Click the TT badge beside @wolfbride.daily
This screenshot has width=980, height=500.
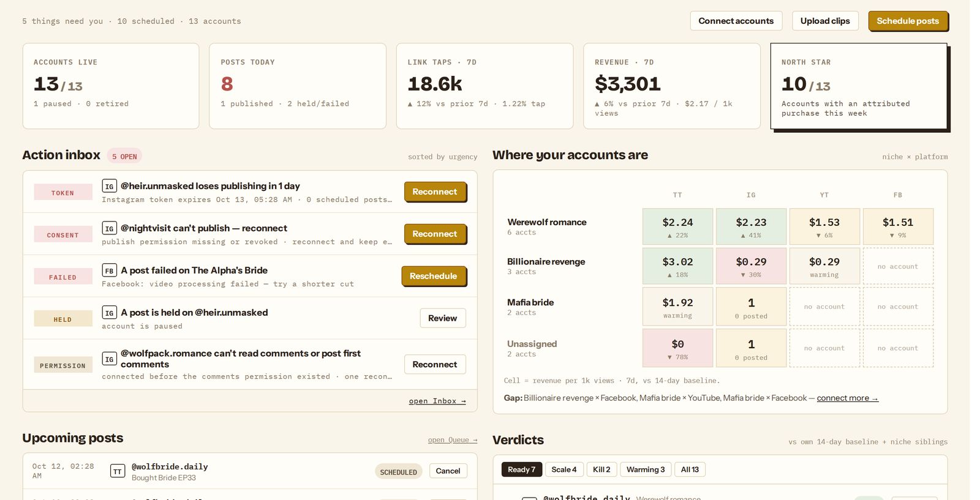(x=118, y=471)
